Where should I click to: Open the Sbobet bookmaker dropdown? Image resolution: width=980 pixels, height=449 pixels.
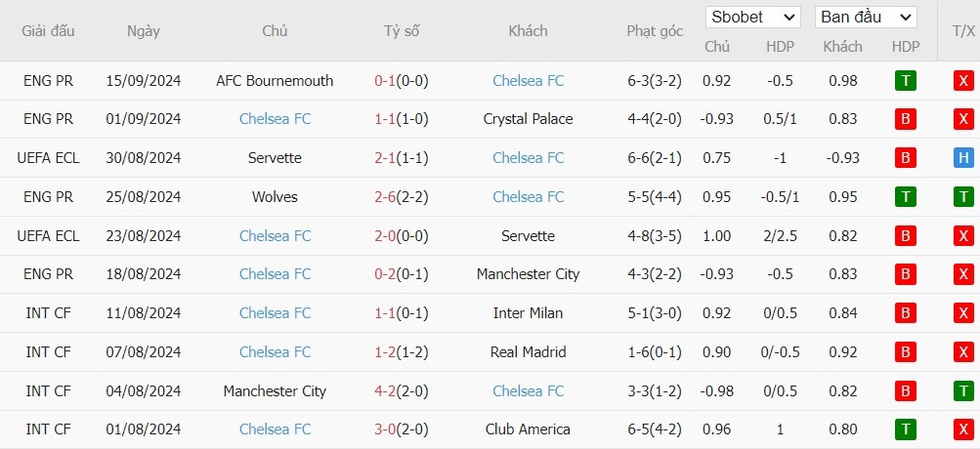tap(752, 18)
